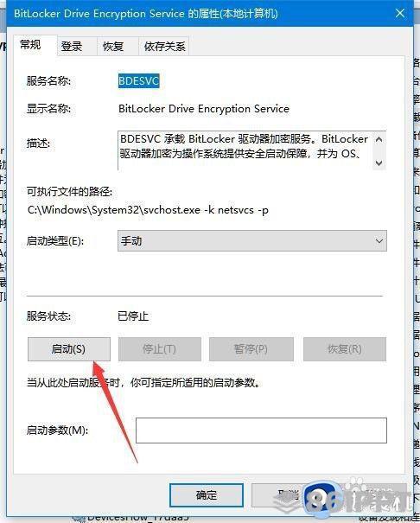
Task: Click inside the 描述 description text box
Action: [245, 150]
